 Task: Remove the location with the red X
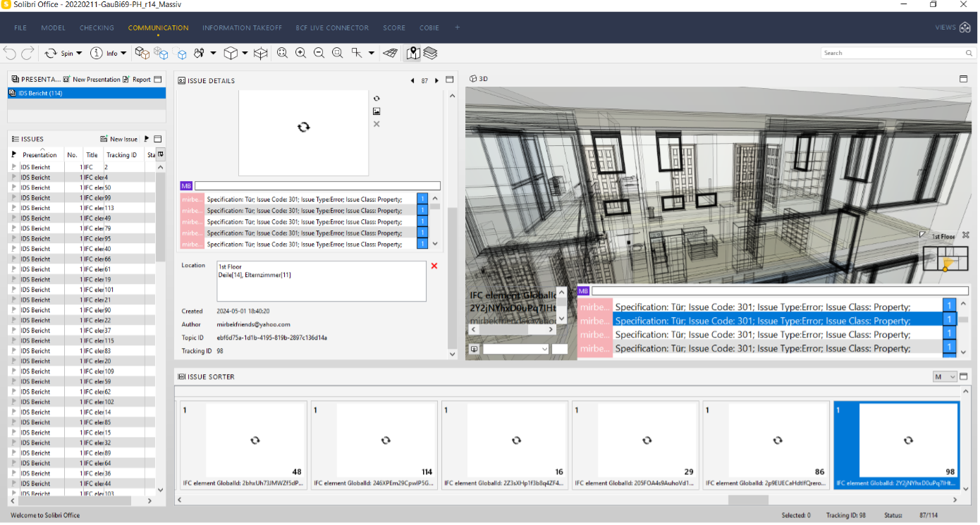click(434, 266)
